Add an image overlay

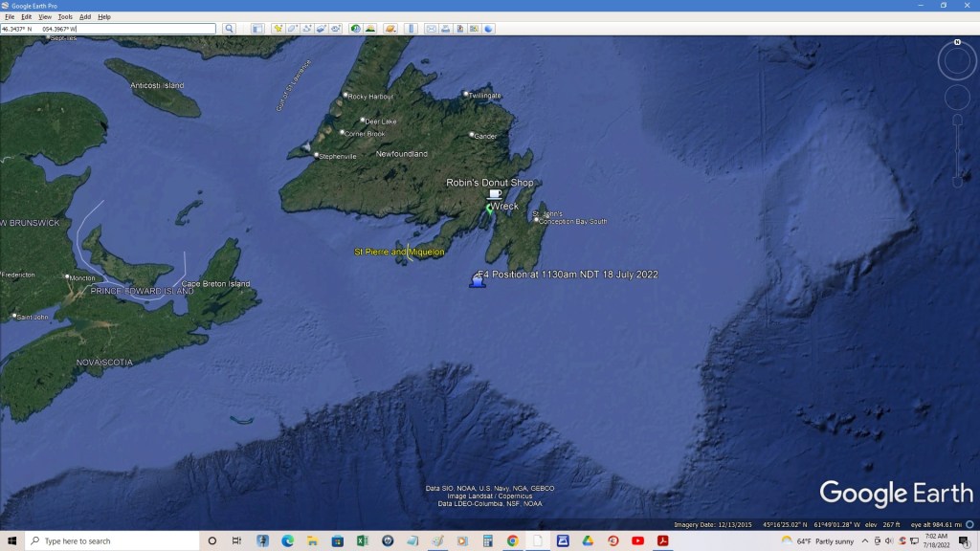[x=322, y=29]
